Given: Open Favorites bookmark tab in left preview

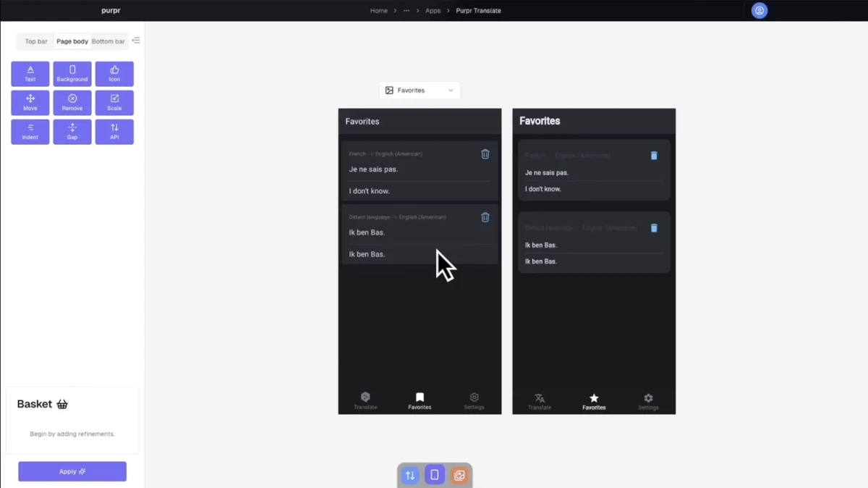Looking at the screenshot, I should (x=420, y=401).
